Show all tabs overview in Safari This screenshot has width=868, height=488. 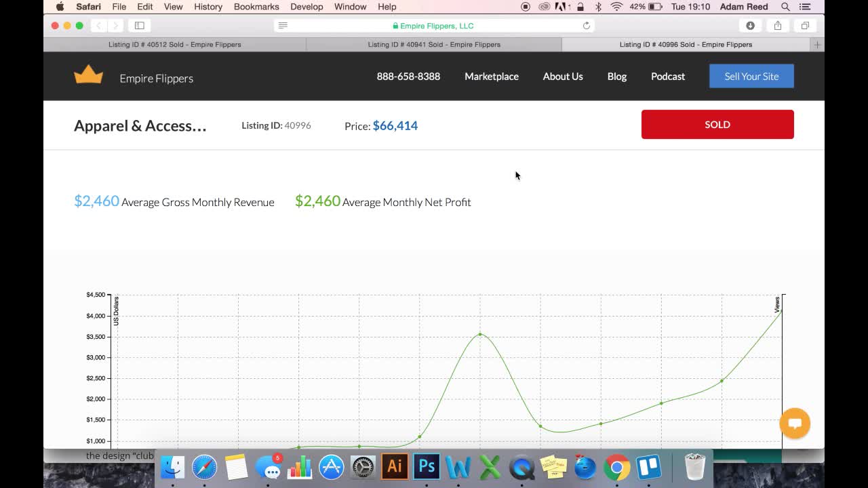pos(805,26)
